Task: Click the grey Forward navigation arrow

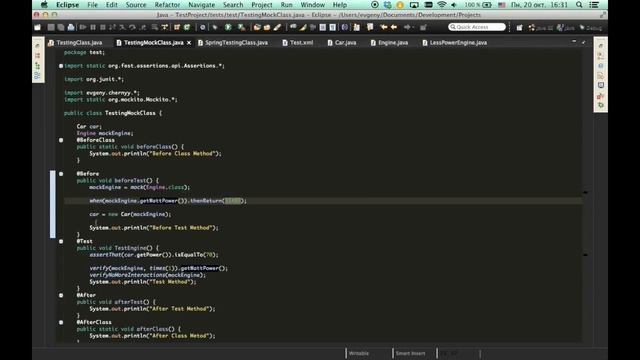Action: click(407, 27)
